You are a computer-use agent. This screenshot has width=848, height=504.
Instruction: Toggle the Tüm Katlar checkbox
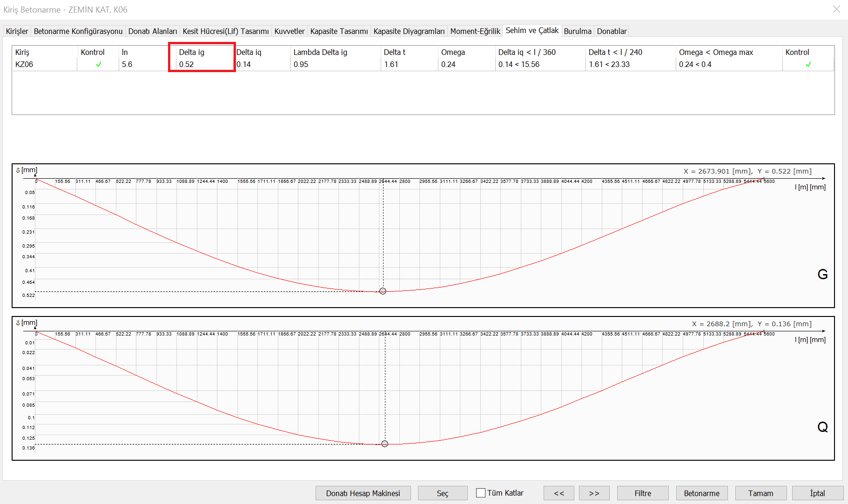pyautogui.click(x=481, y=493)
